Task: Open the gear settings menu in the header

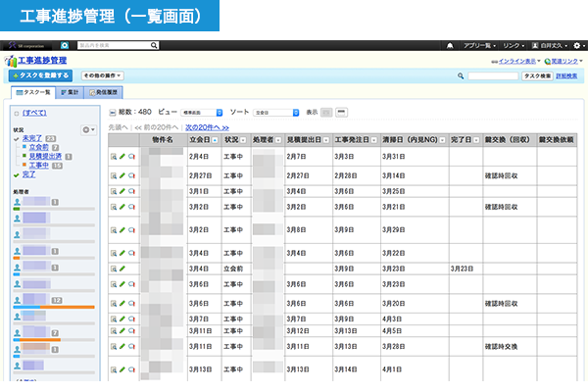Action: tap(579, 46)
